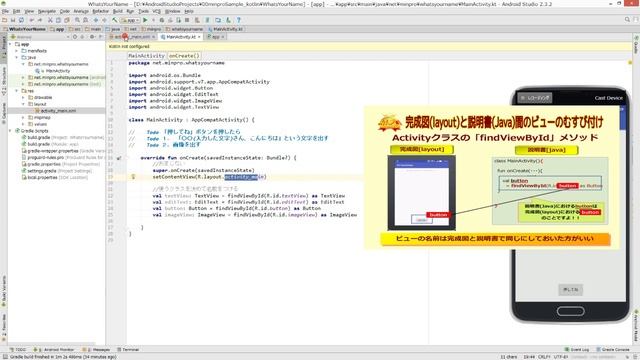The image size is (640, 360).
Task: Open the Event Log panel
Action: pyautogui.click(x=577, y=349)
